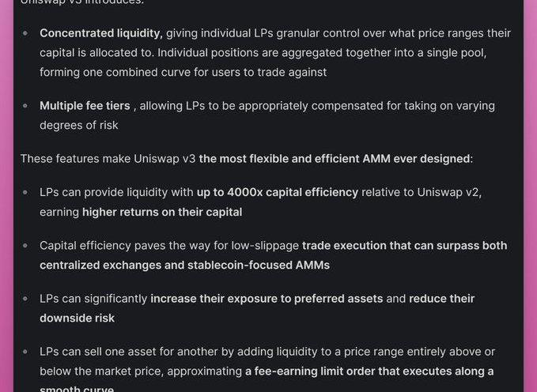Click "trade execution that can surpass both" text
This screenshot has height=392, width=537.
(404, 246)
